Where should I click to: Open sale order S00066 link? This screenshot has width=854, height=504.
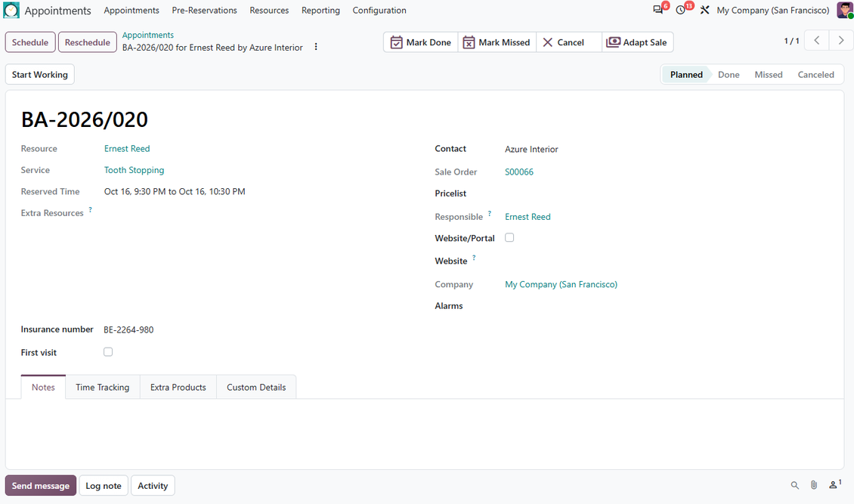point(519,172)
